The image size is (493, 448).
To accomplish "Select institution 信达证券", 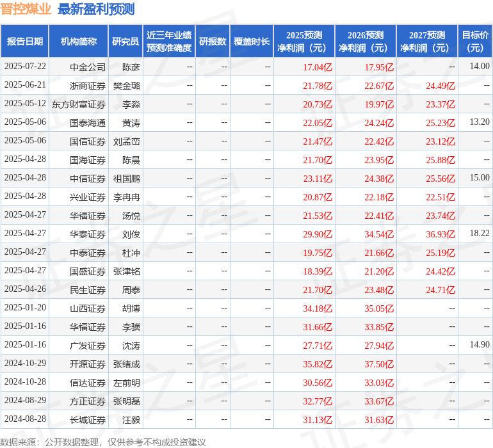I will click(x=88, y=382).
